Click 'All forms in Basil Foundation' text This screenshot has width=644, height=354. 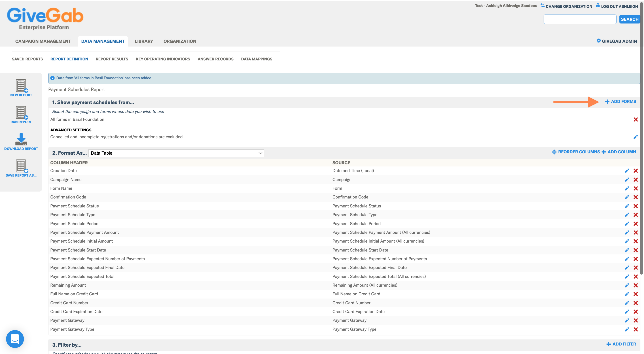click(77, 119)
